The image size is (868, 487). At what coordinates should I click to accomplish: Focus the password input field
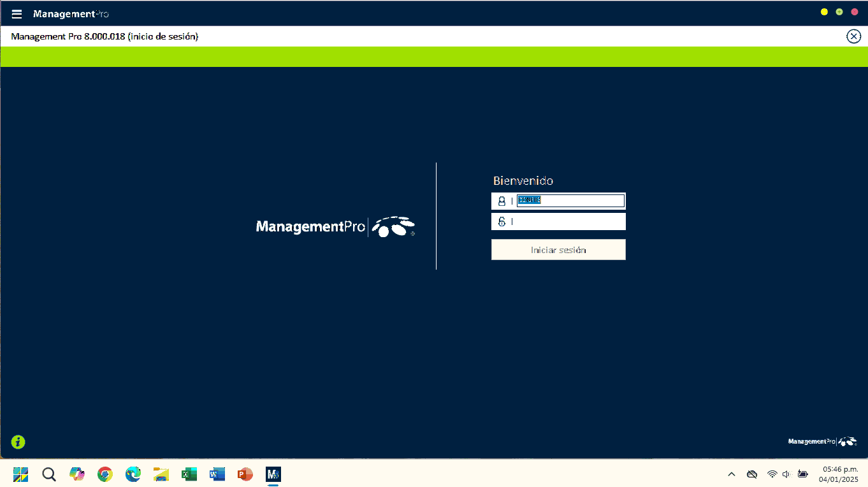[567, 222]
